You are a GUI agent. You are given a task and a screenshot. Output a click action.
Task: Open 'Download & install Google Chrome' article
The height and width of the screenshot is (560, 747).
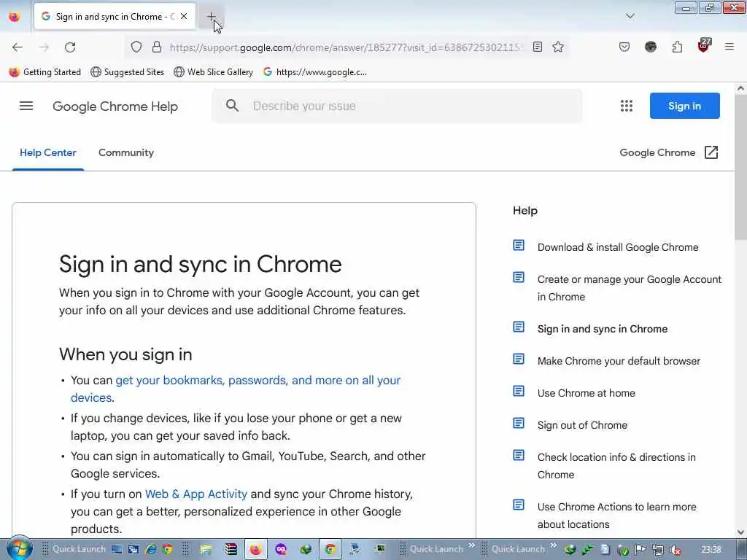tap(618, 247)
